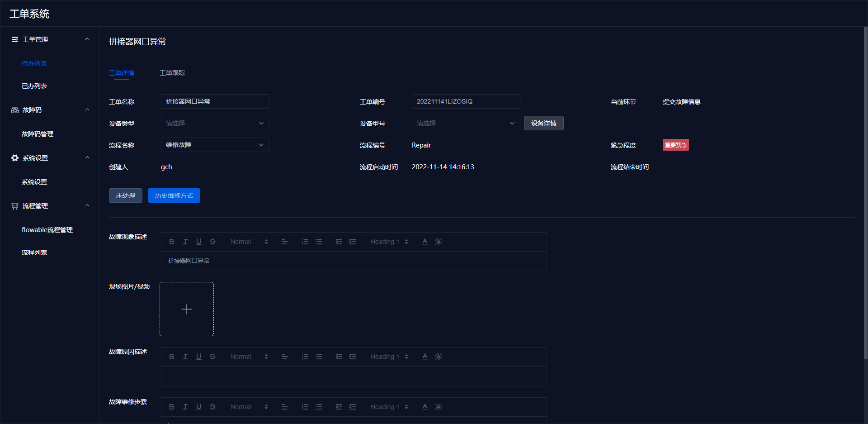Click into the 故障原因描述 text area
The width and height of the screenshot is (868, 424).
pos(354,376)
